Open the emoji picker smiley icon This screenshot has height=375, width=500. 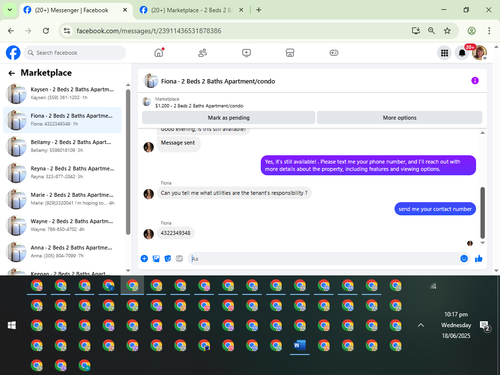pyautogui.click(x=464, y=258)
